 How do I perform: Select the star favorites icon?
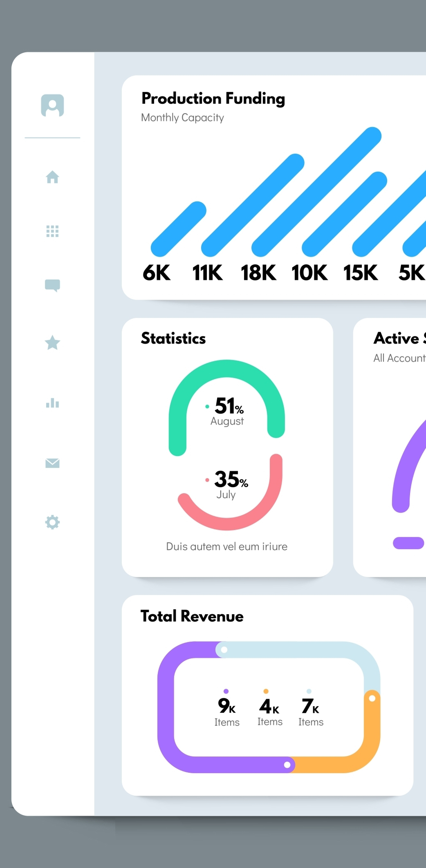pos(52,343)
